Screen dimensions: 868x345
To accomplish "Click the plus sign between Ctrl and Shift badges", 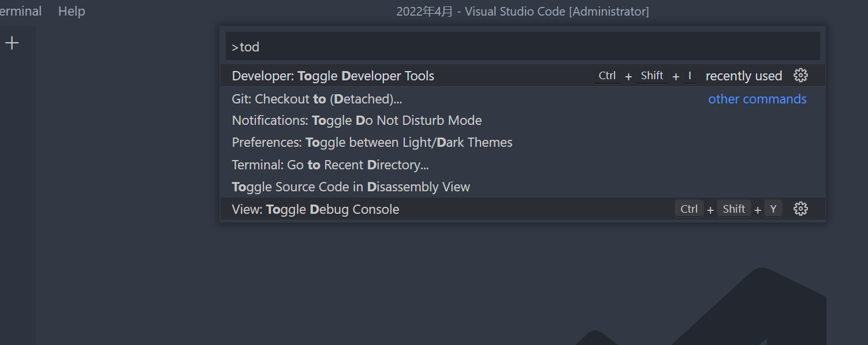I will click(x=628, y=75).
